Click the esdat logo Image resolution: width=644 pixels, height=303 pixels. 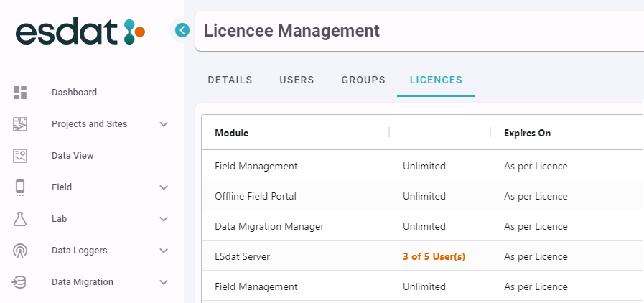click(80, 32)
